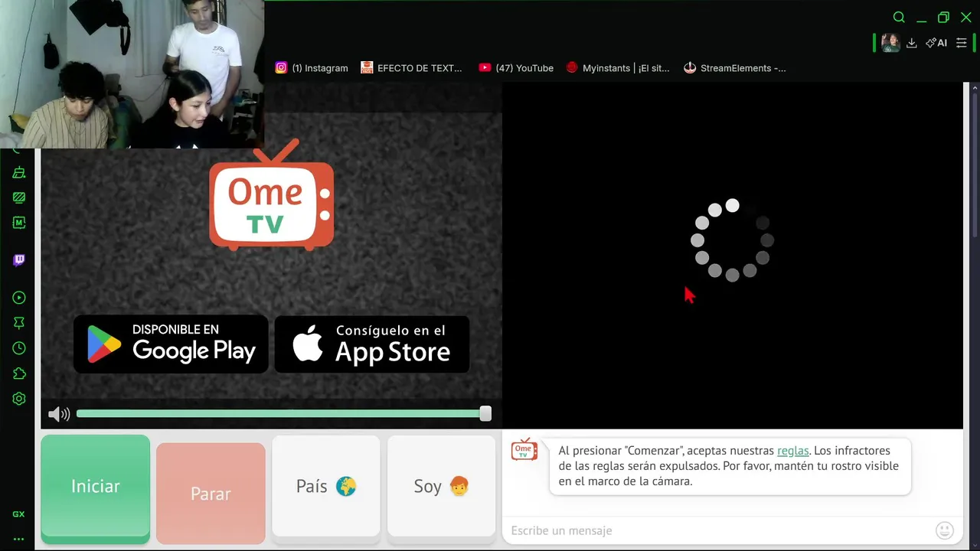
Task: Click the Disponible en Google Play badge
Action: [171, 344]
